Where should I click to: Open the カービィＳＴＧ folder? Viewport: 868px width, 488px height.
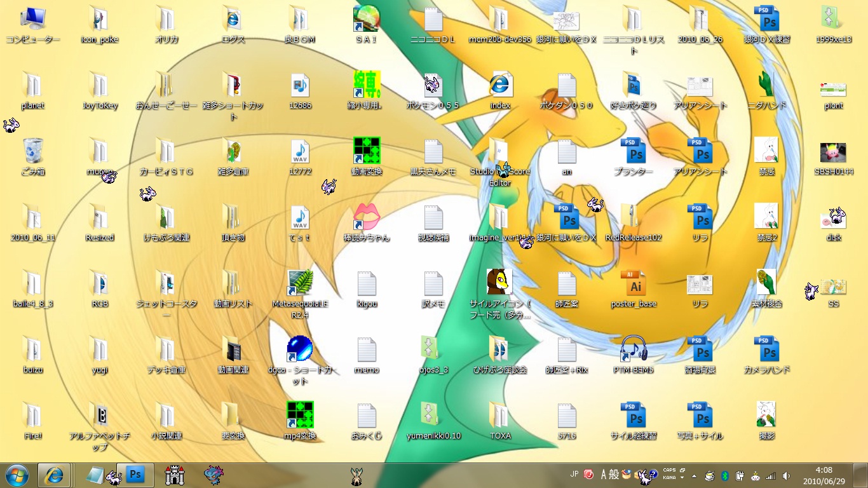click(166, 158)
